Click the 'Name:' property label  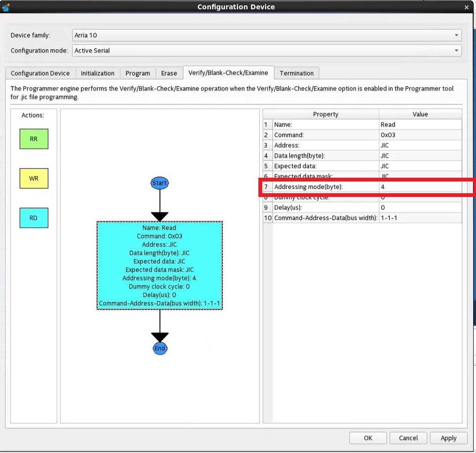[x=283, y=124]
